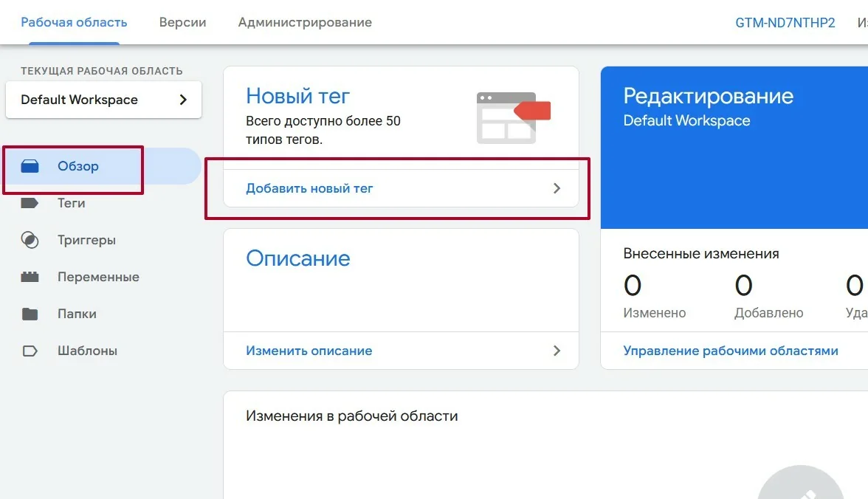868x499 pixels.
Task: Click the Триггеры trigger icon
Action: pyautogui.click(x=30, y=240)
